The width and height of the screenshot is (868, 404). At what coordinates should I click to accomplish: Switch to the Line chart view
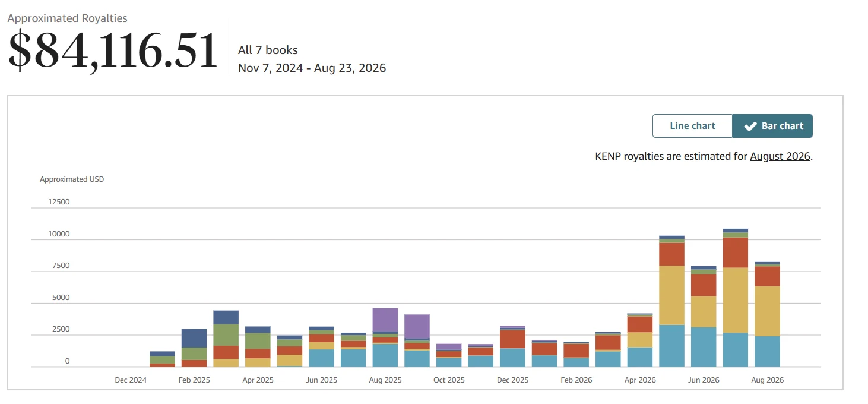(692, 126)
